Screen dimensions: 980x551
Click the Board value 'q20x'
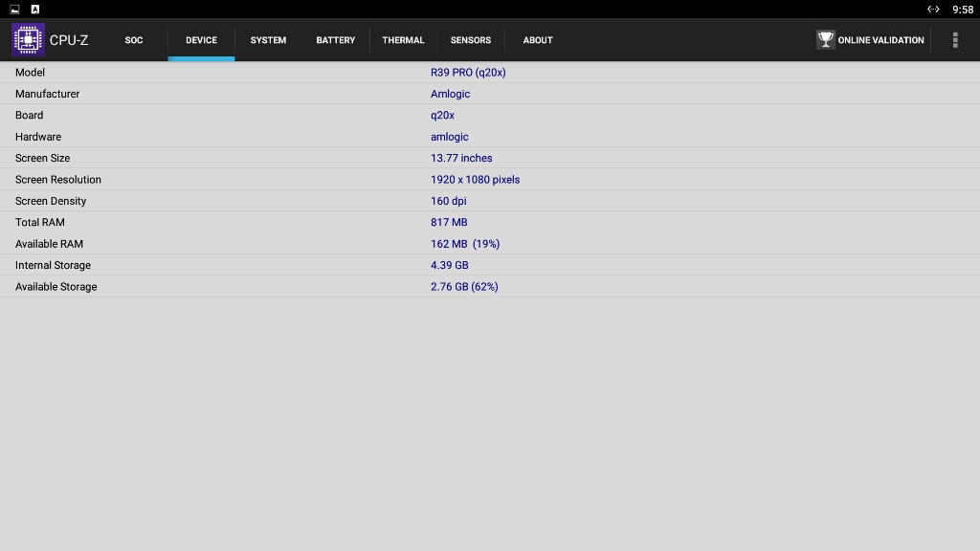click(442, 115)
